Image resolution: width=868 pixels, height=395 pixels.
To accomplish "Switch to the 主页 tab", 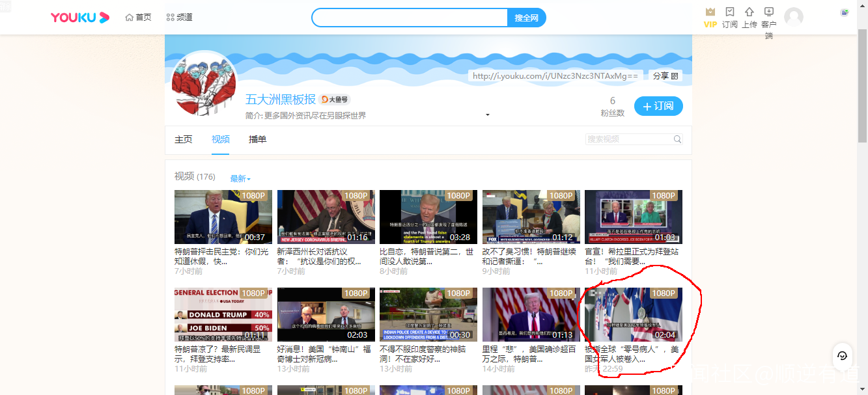I will coord(184,139).
